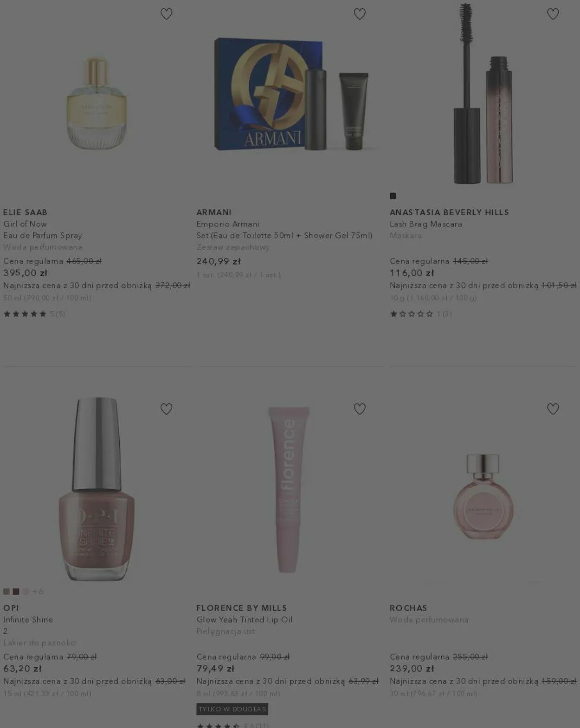Save Lash Brag Mascara to wishlist

point(553,14)
